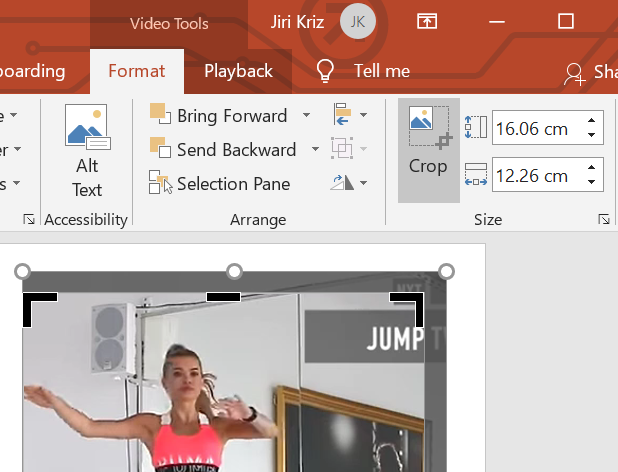Toggle the Crop tool
This screenshot has width=618, height=472.
[x=428, y=150]
